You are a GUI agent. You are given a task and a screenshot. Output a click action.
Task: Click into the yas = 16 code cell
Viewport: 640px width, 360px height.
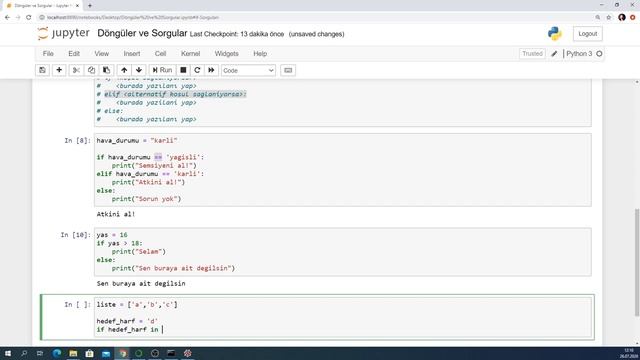click(342, 252)
